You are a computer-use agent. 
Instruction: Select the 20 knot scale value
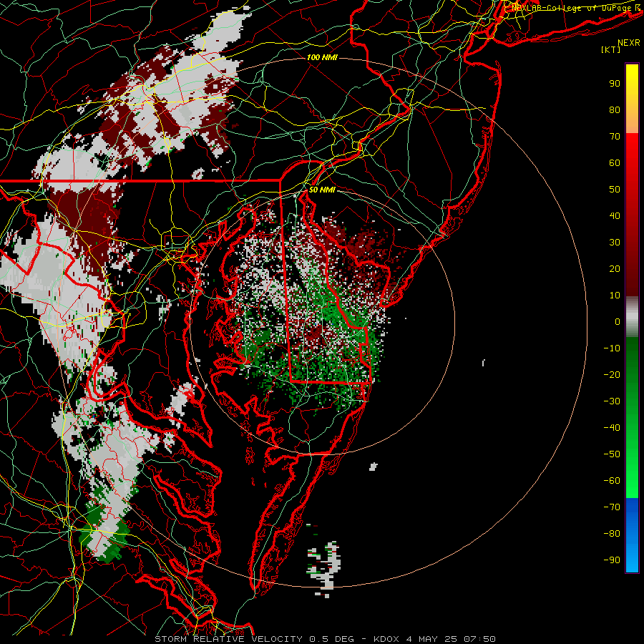(x=615, y=268)
